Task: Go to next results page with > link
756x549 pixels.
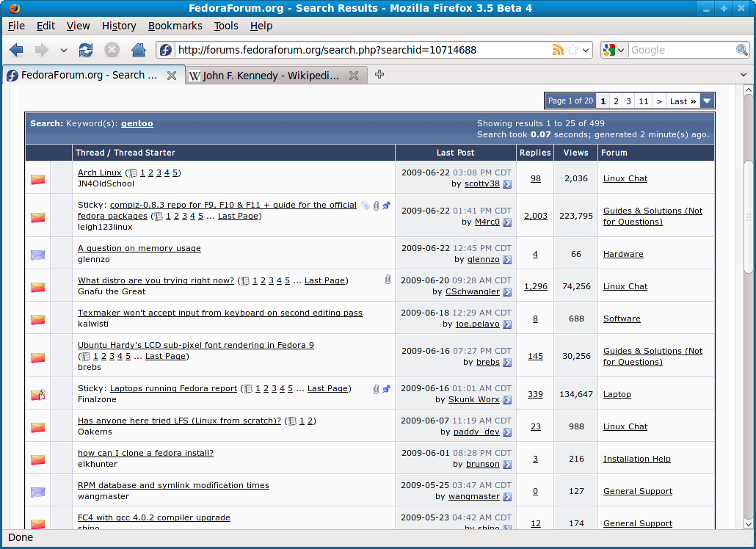Action: click(x=659, y=101)
